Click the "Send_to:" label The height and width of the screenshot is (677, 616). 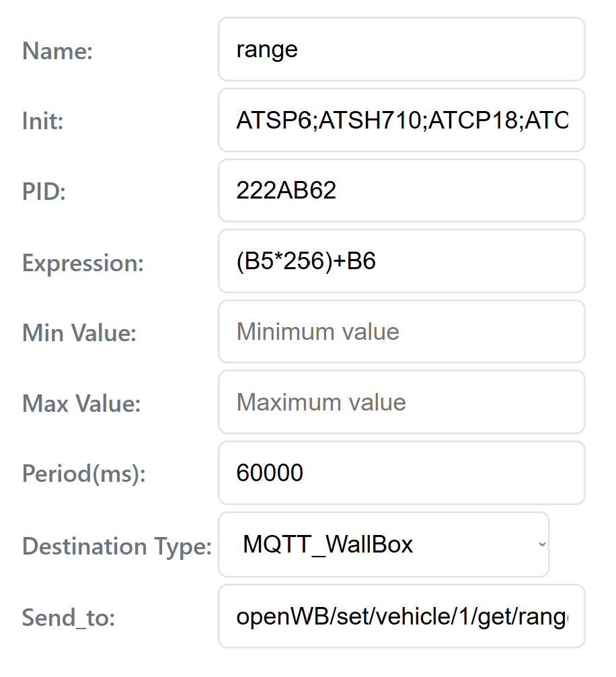(69, 617)
